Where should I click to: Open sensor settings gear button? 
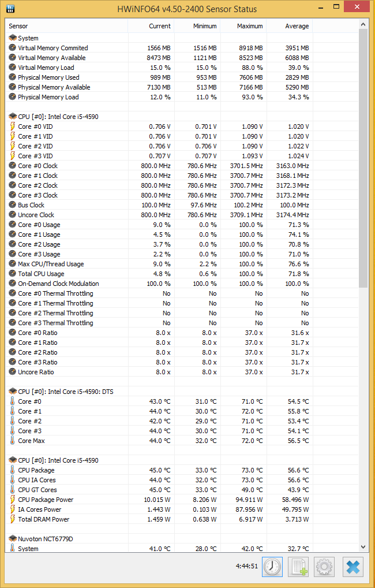click(x=324, y=567)
